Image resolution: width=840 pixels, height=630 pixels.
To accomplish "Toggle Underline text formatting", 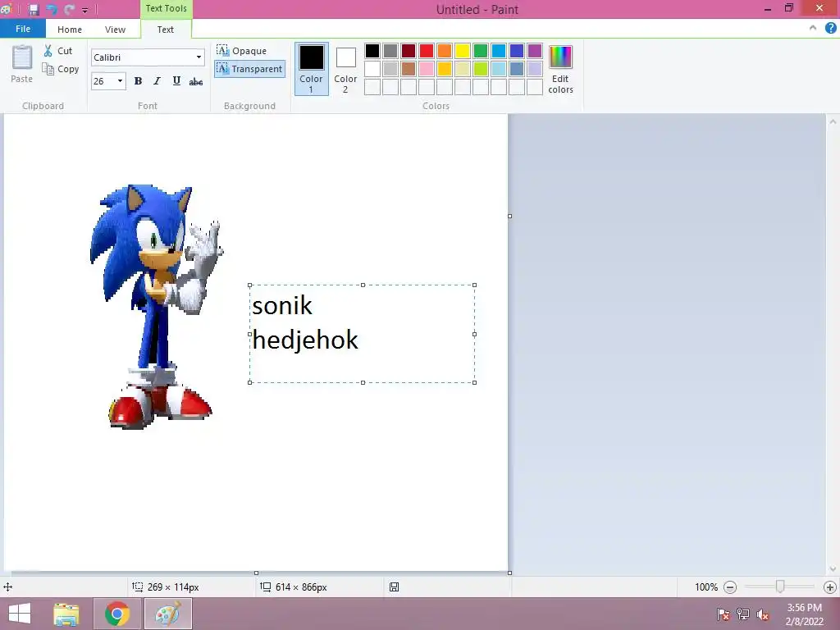I will point(176,81).
